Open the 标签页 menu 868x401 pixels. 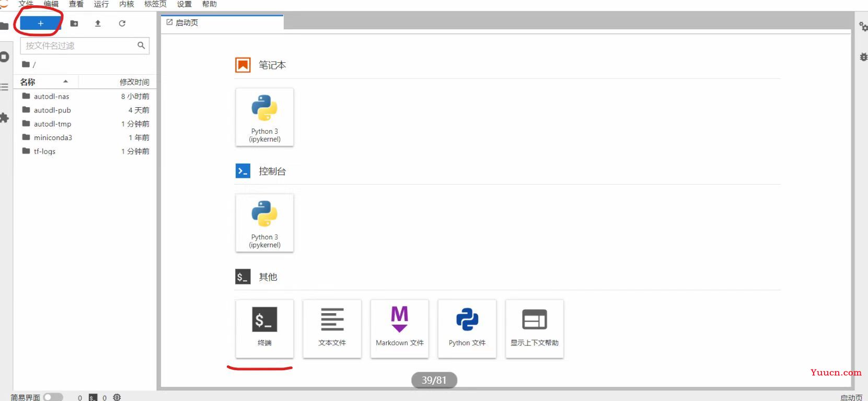(x=155, y=4)
